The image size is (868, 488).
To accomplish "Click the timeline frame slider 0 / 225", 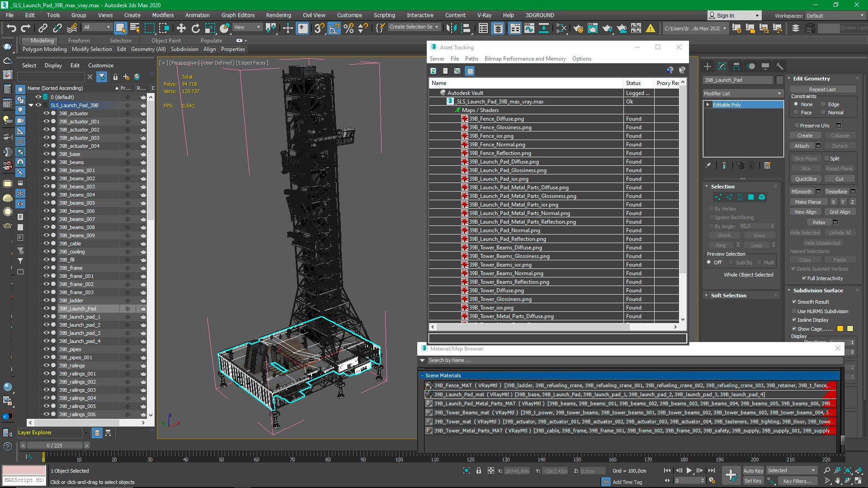I will click(55, 446).
